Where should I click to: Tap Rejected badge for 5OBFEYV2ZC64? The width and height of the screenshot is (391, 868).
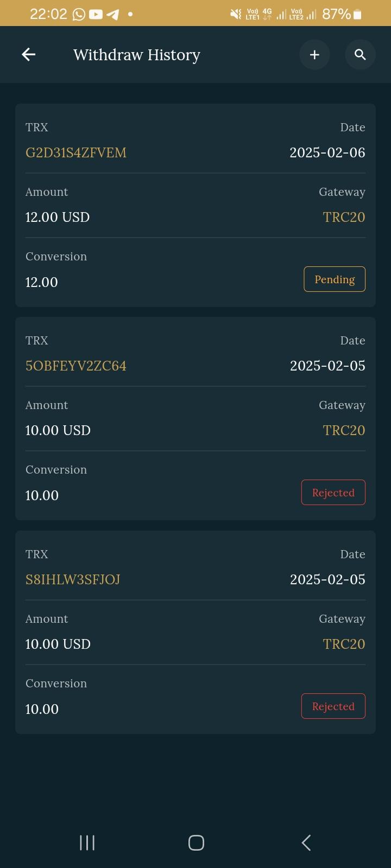(333, 493)
